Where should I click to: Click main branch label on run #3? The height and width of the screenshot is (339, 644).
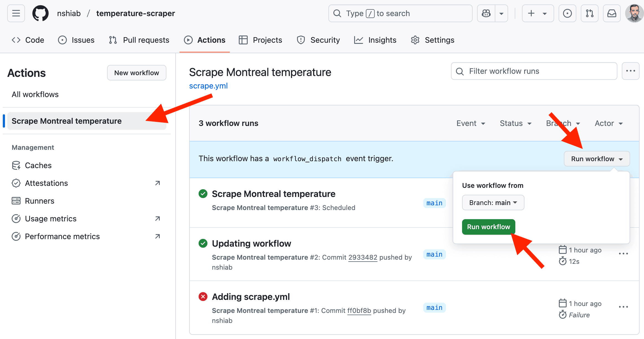pyautogui.click(x=434, y=203)
